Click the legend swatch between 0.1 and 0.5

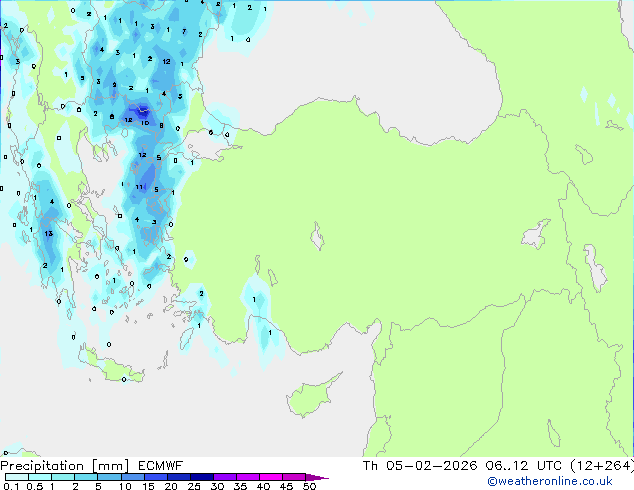click(x=17, y=477)
